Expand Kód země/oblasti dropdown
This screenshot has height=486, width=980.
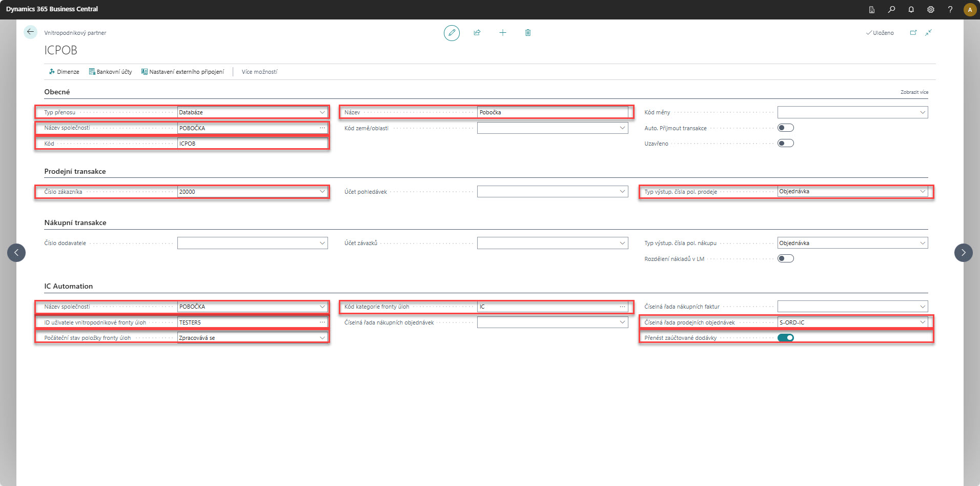tap(622, 128)
